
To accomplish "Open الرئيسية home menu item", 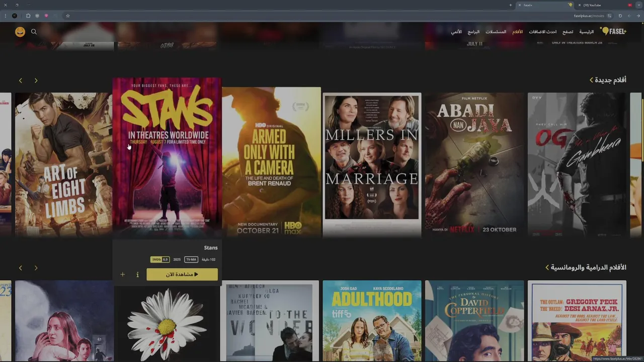I will pyautogui.click(x=586, y=32).
